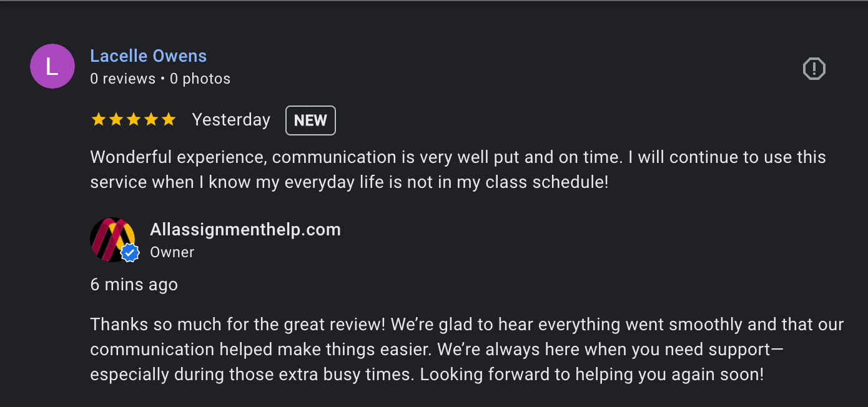868x407 pixels.
Task: Click the second star in the star row
Action: click(x=116, y=119)
